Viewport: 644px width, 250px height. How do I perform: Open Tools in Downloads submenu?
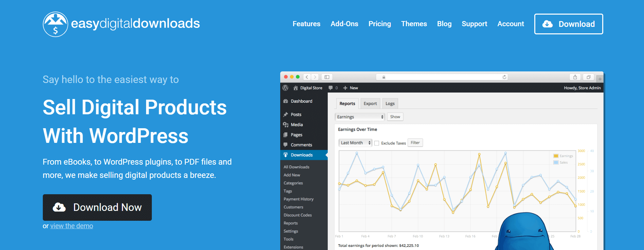[288, 239]
